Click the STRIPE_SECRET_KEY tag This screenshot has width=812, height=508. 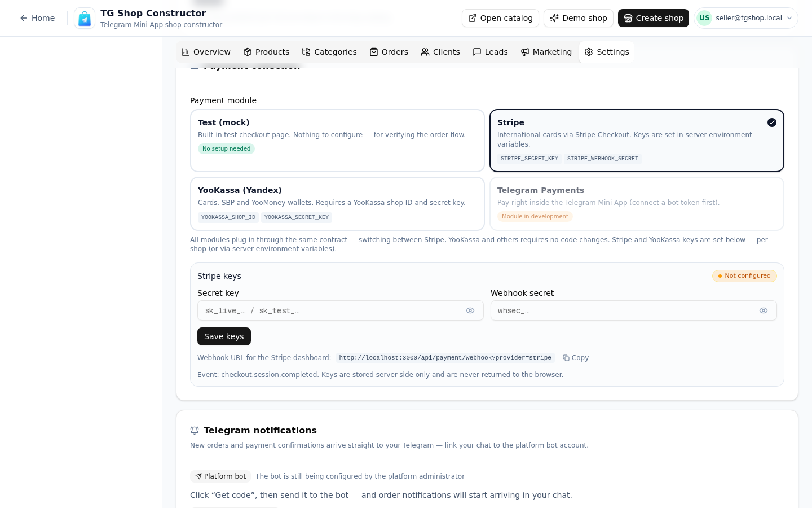pos(529,159)
